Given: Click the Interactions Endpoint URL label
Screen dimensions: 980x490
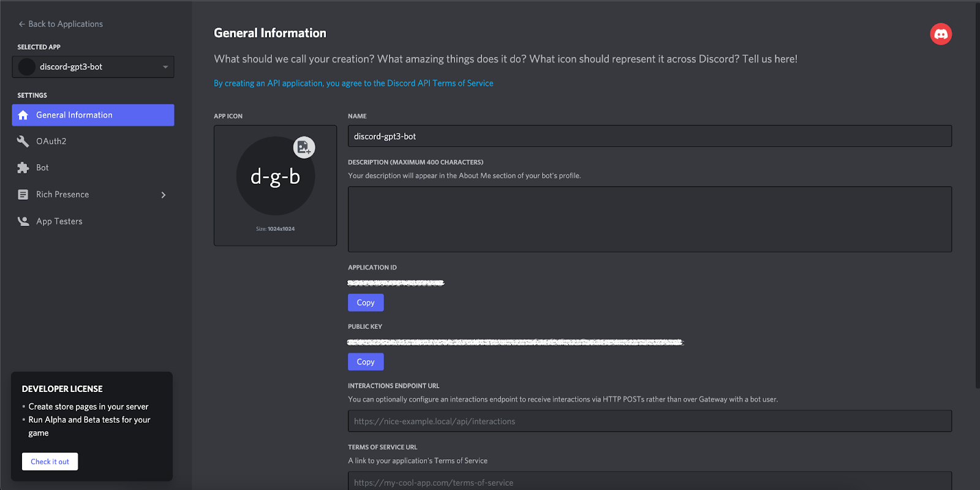Looking at the screenshot, I should click(x=394, y=386).
